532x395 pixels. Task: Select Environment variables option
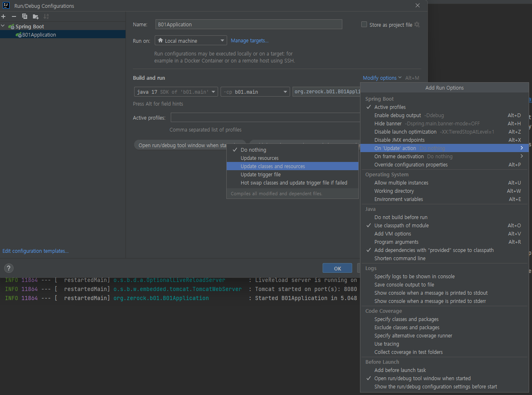[444, 199]
